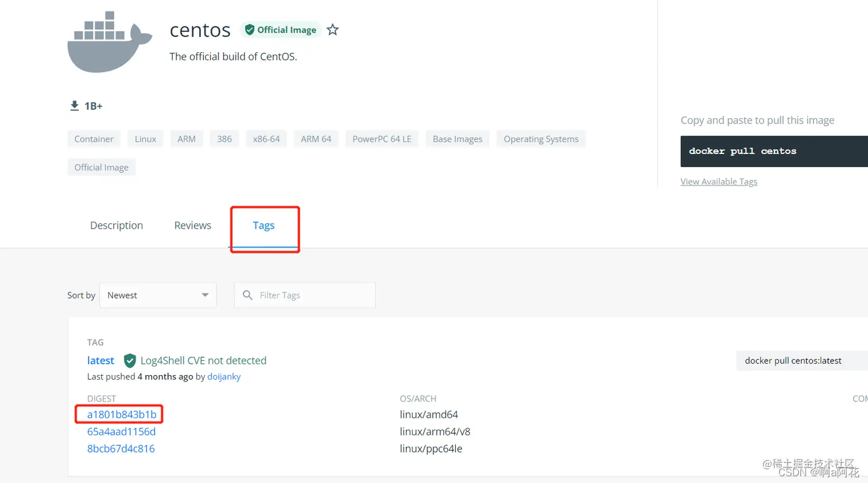868x483 pixels.
Task: Open the doijanky user profile link
Action: [x=224, y=377]
